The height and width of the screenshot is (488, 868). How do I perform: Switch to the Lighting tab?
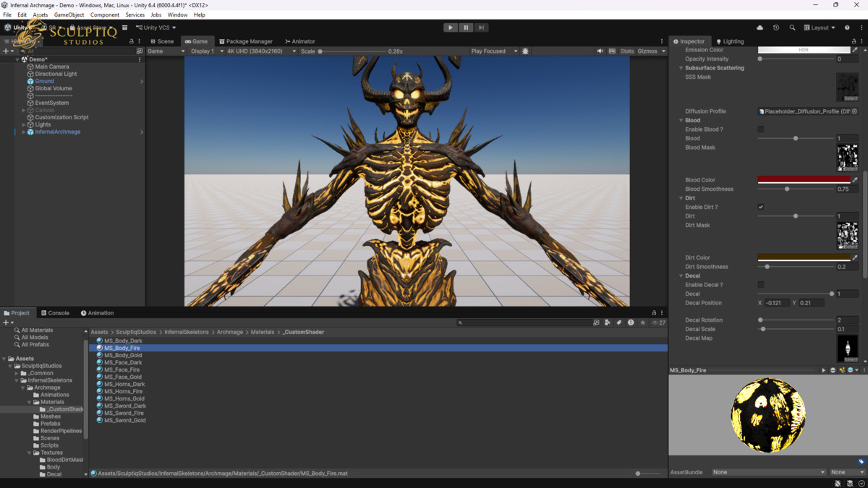729,41
